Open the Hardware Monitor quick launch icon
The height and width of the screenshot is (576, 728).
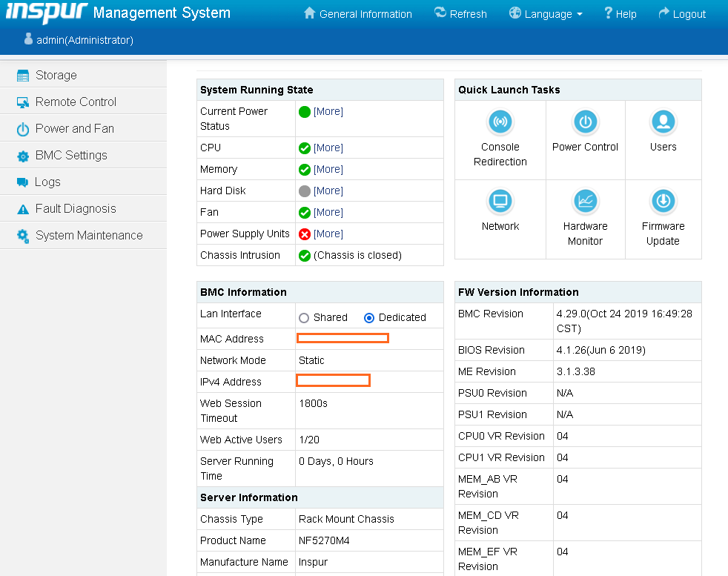pos(585,201)
